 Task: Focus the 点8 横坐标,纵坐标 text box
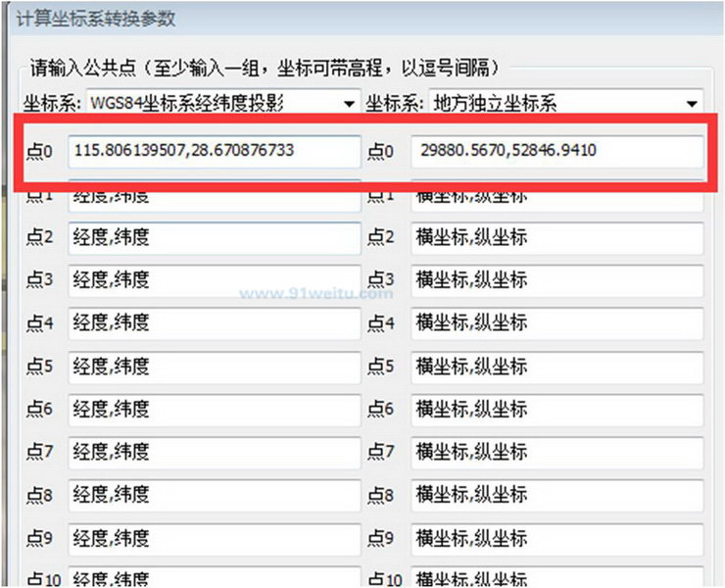click(x=557, y=496)
